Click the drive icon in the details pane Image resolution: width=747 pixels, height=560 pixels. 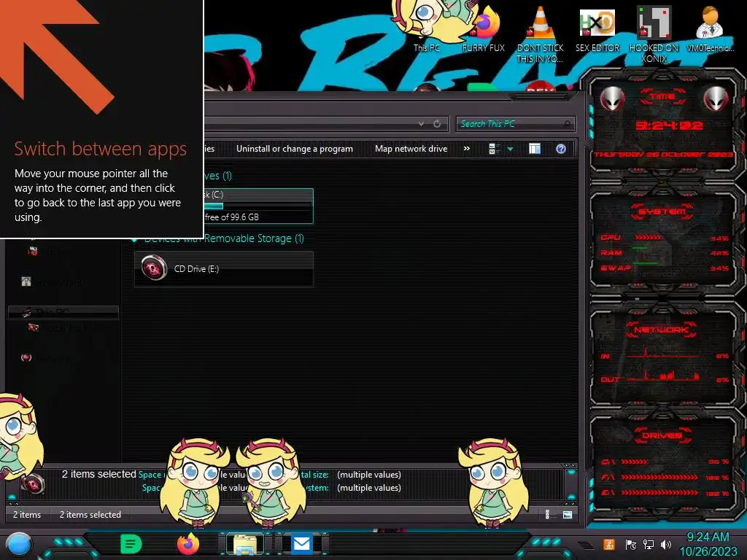tap(34, 484)
